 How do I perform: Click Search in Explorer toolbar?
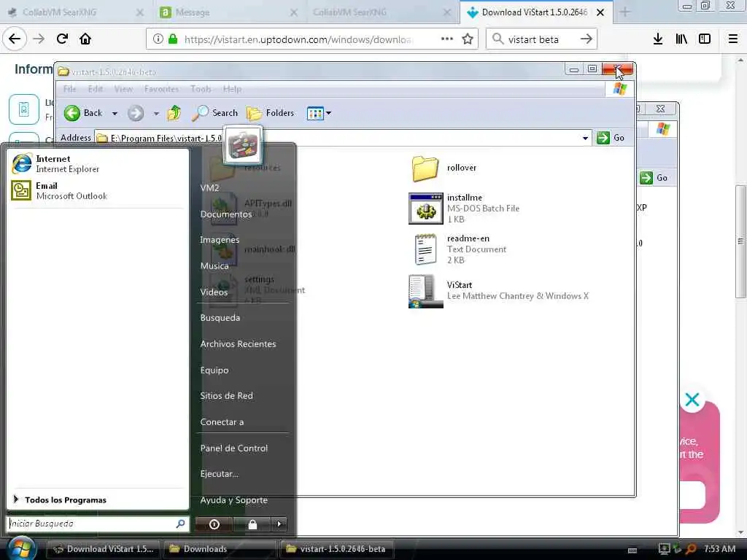(x=215, y=113)
